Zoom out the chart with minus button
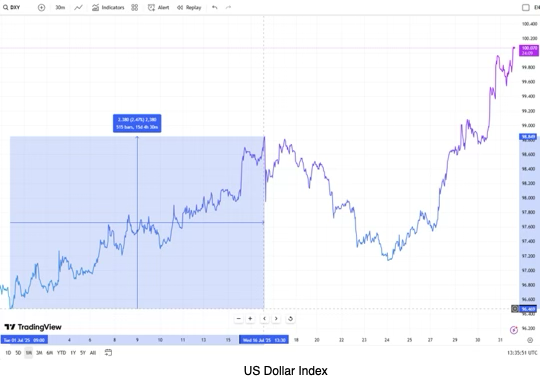 pos(239,319)
